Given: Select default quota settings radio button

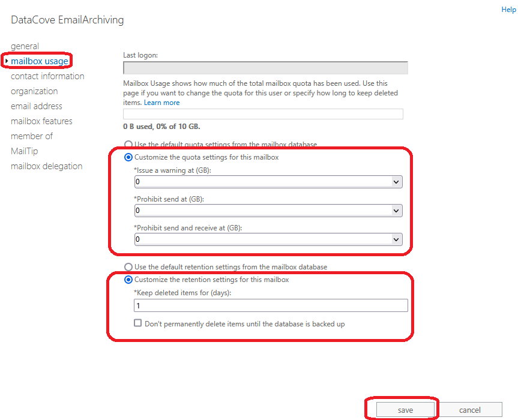Looking at the screenshot, I should [128, 144].
